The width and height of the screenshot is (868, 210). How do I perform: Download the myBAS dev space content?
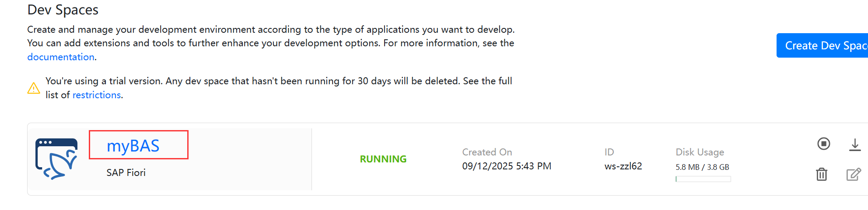coord(854,145)
